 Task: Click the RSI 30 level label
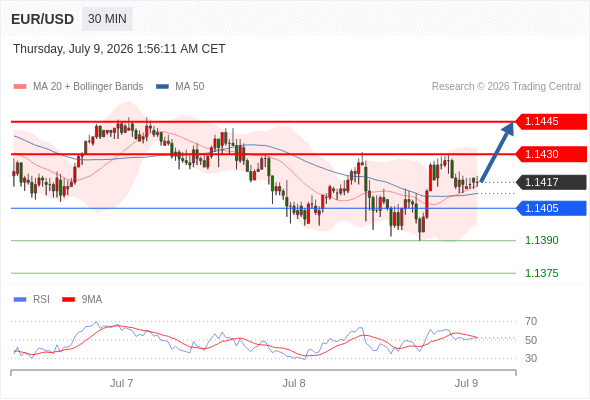click(x=531, y=358)
